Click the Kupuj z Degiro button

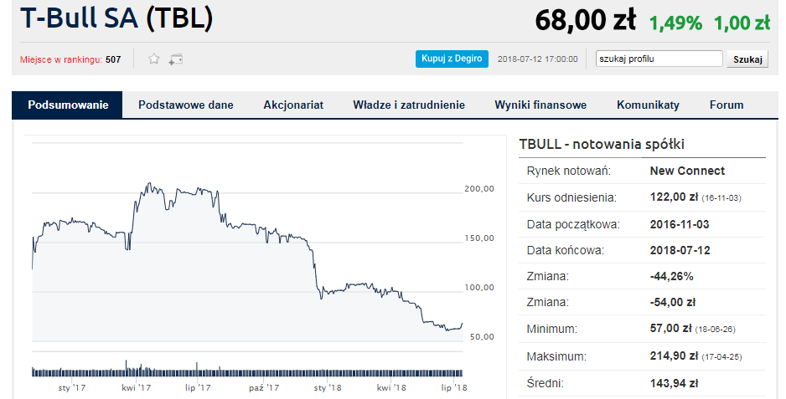click(452, 59)
